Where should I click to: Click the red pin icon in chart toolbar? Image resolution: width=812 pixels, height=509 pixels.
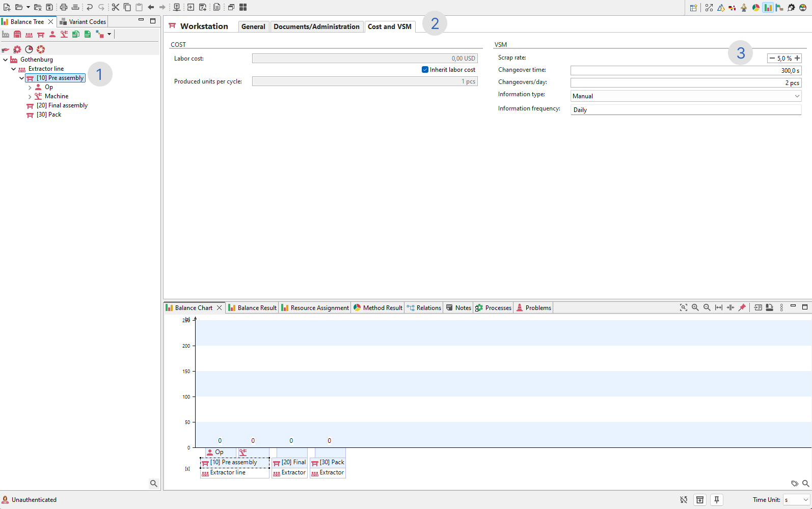pos(742,307)
